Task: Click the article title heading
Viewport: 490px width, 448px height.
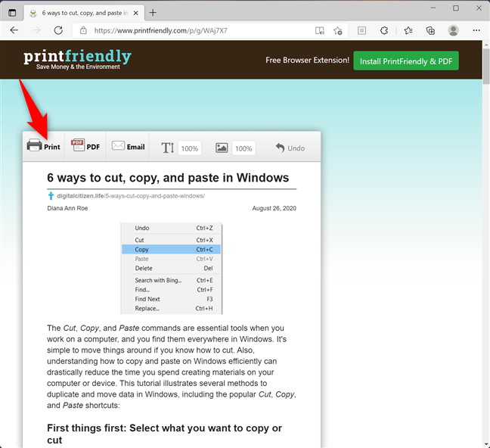Action: click(168, 178)
